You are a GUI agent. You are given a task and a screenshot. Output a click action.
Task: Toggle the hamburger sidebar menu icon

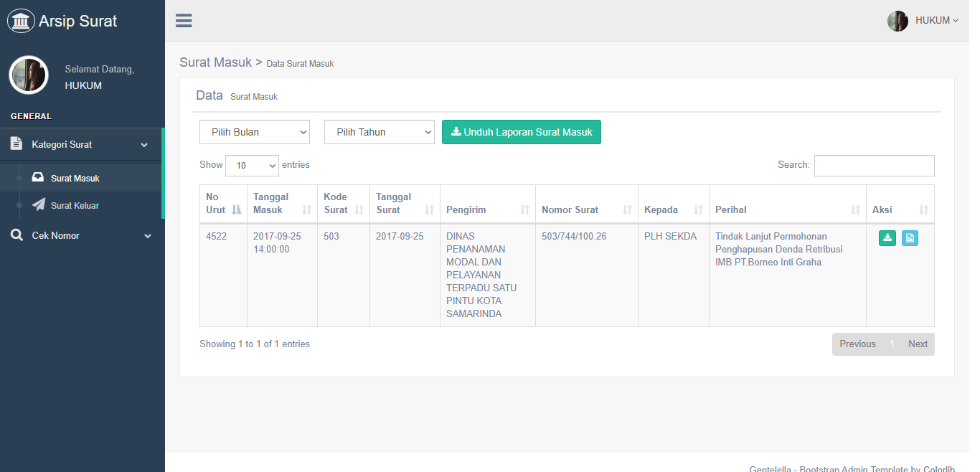coord(184,21)
